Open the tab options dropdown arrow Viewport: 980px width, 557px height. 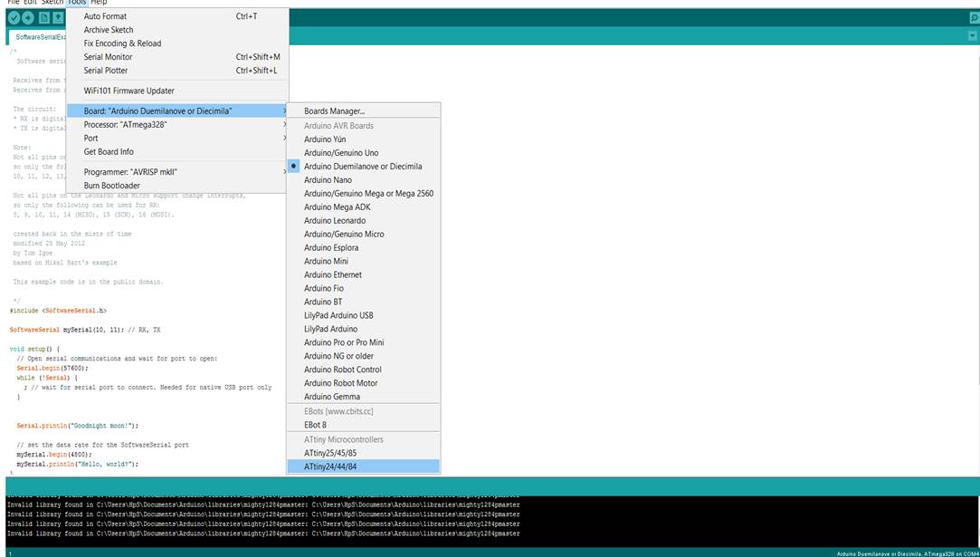pos(973,37)
